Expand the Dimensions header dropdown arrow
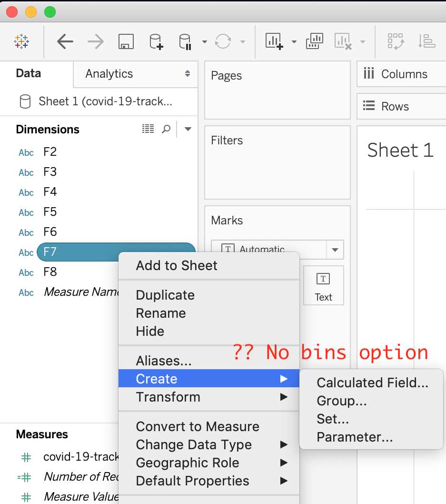The width and height of the screenshot is (446, 504). point(188,129)
